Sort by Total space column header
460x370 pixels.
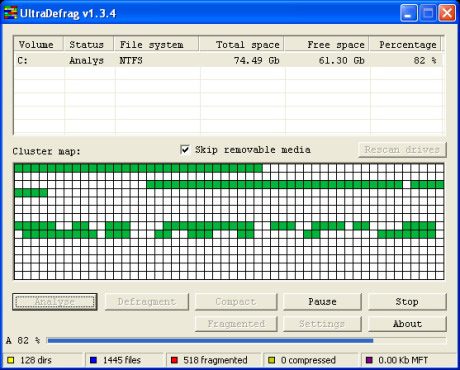(x=241, y=44)
